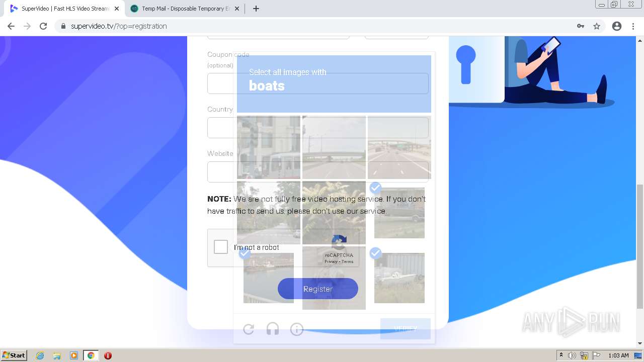Open Chrome three-dot menu
Viewport: 644px width, 362px height.
coord(633,26)
